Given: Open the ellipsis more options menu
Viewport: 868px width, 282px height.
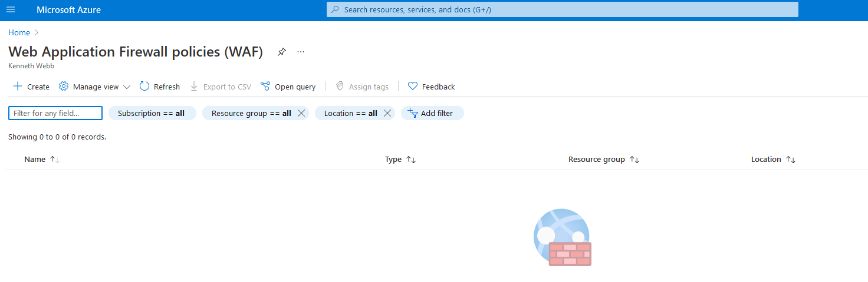Looking at the screenshot, I should [301, 52].
